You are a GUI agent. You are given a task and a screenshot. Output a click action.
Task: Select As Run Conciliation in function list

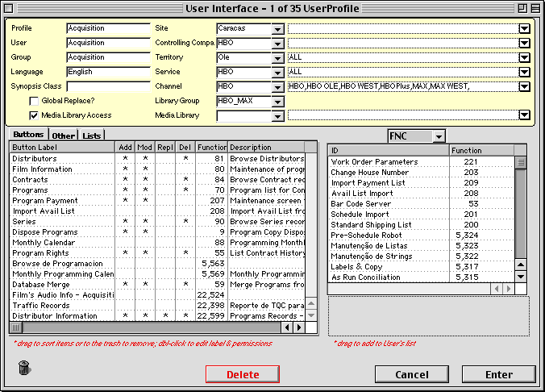click(422, 277)
